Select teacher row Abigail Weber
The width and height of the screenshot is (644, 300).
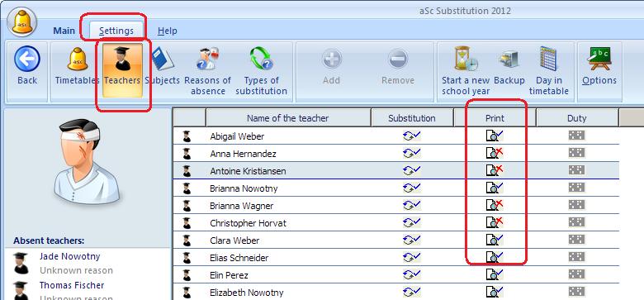[396, 136]
